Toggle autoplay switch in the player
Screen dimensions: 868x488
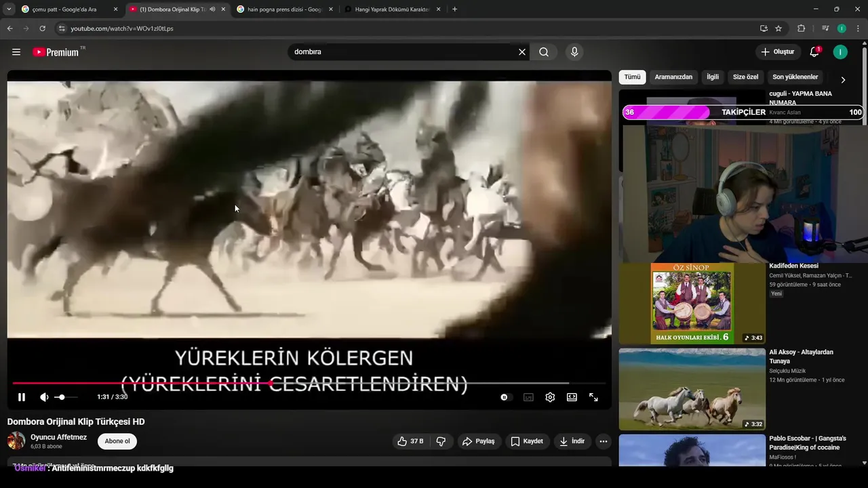[506, 397]
